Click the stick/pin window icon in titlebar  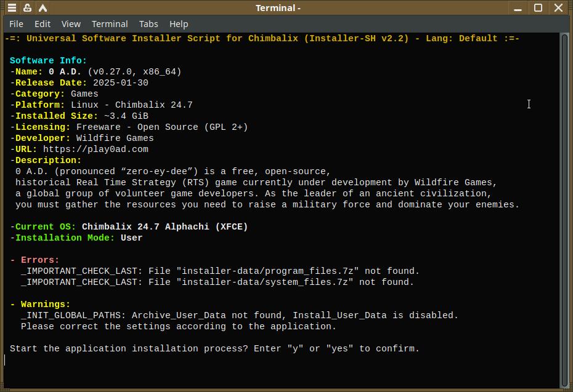pos(28,8)
